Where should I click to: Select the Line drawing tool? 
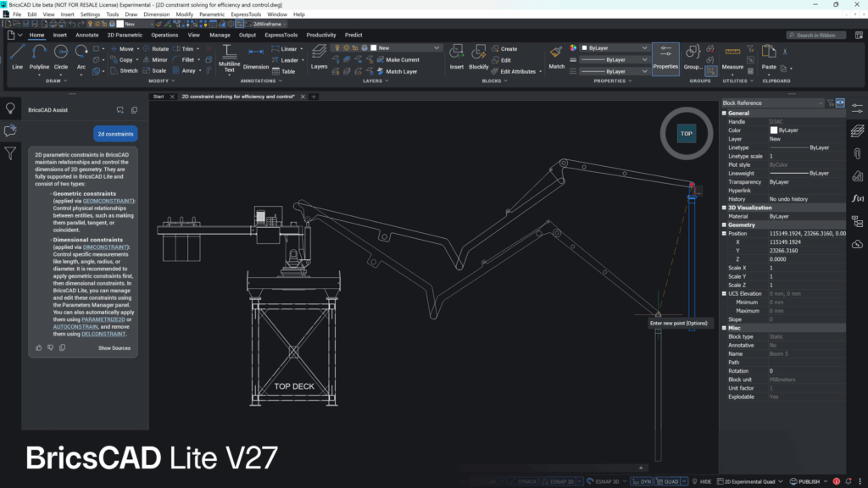tap(17, 57)
